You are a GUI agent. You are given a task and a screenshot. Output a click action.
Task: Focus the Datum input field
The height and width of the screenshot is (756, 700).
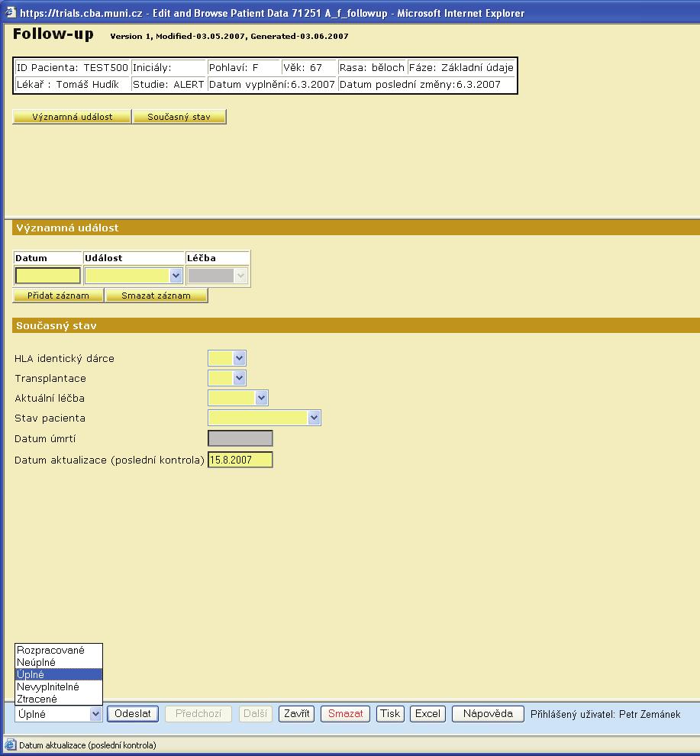click(x=48, y=276)
